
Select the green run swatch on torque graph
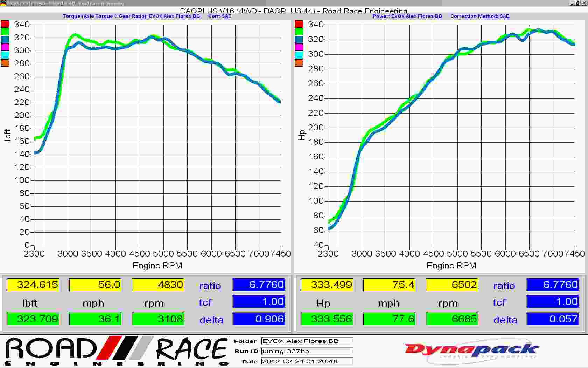pos(5,32)
